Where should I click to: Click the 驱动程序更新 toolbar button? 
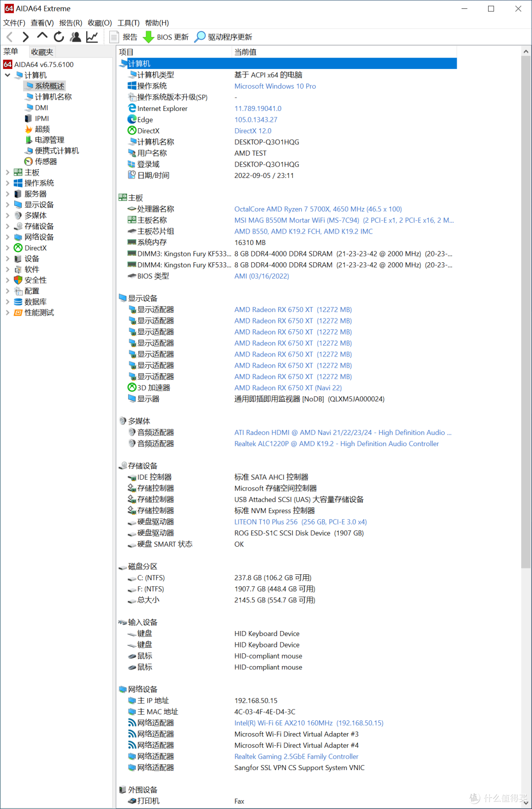[224, 37]
